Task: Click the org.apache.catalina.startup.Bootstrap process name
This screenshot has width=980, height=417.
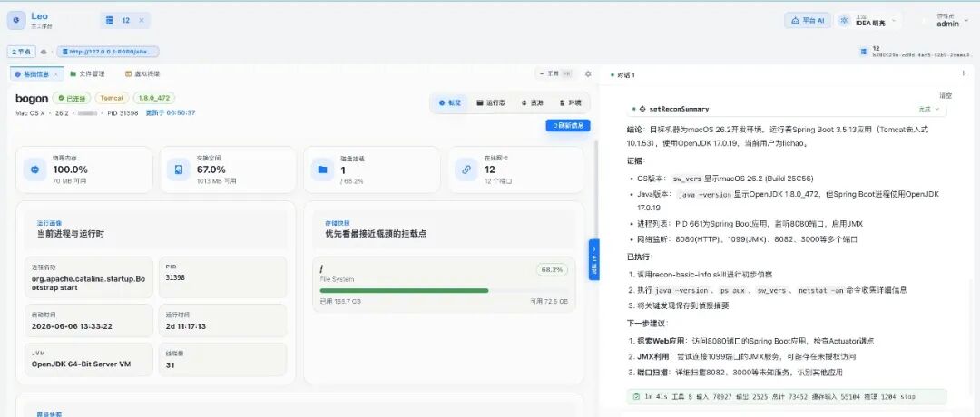Action: [88, 284]
